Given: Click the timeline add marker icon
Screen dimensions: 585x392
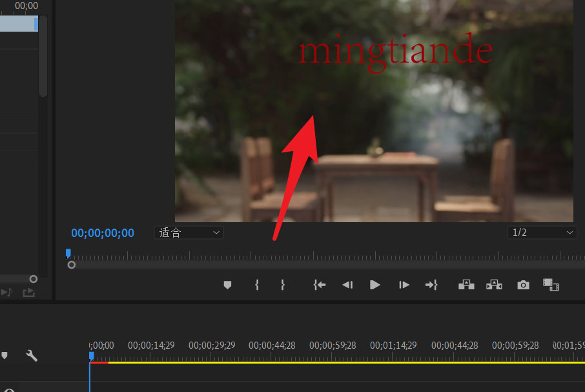Looking at the screenshot, I should 5,355.
